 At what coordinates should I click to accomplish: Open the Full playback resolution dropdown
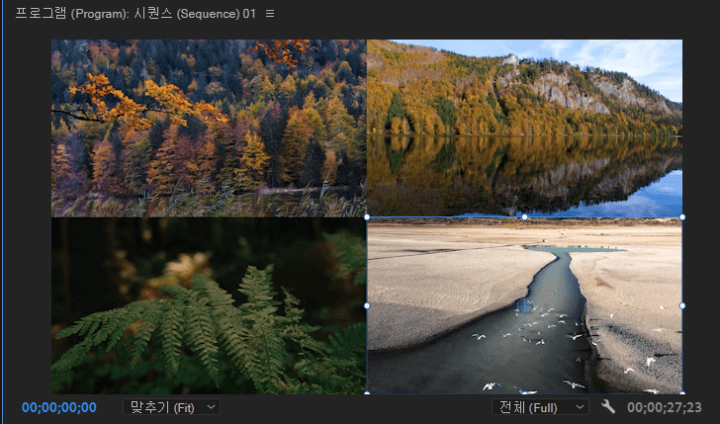(x=540, y=407)
